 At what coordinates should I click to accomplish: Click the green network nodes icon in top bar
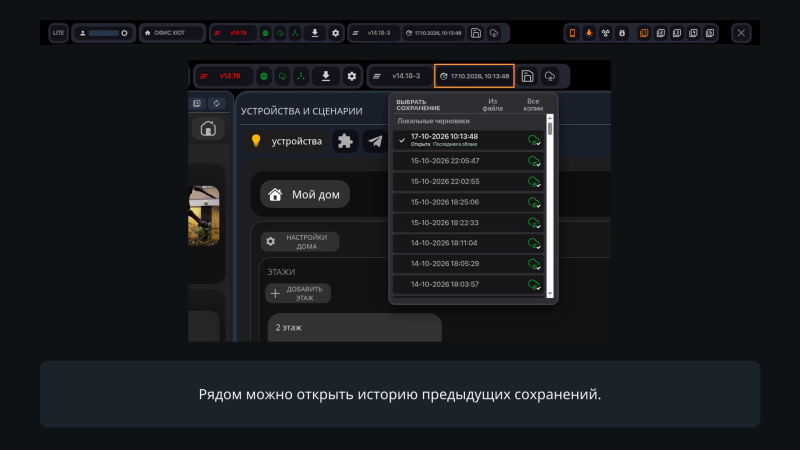(x=295, y=33)
